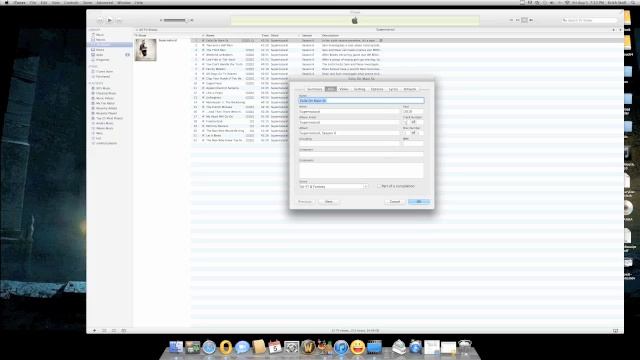
Task: Toggle the repeat icon at bottom left
Action: pyautogui.click(x=114, y=330)
